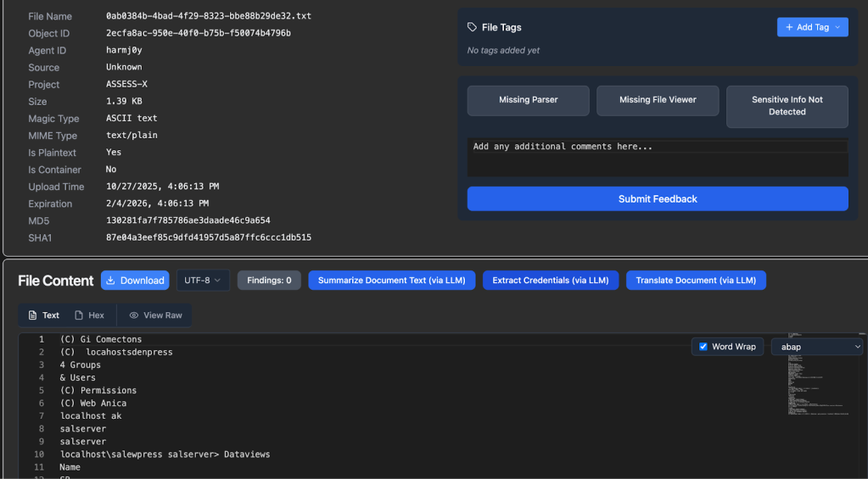Image resolution: width=868 pixels, height=479 pixels.
Task: Download the file with the Download button
Action: [x=133, y=281]
